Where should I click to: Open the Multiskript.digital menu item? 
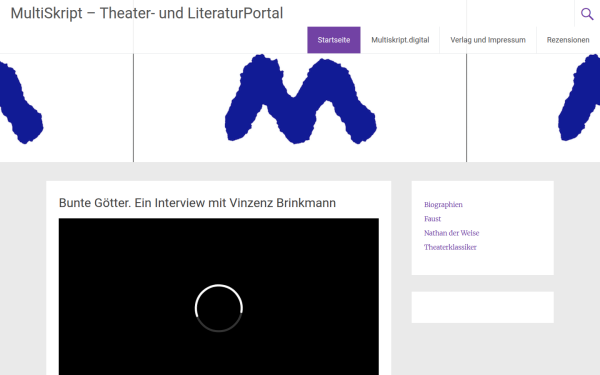(400, 40)
